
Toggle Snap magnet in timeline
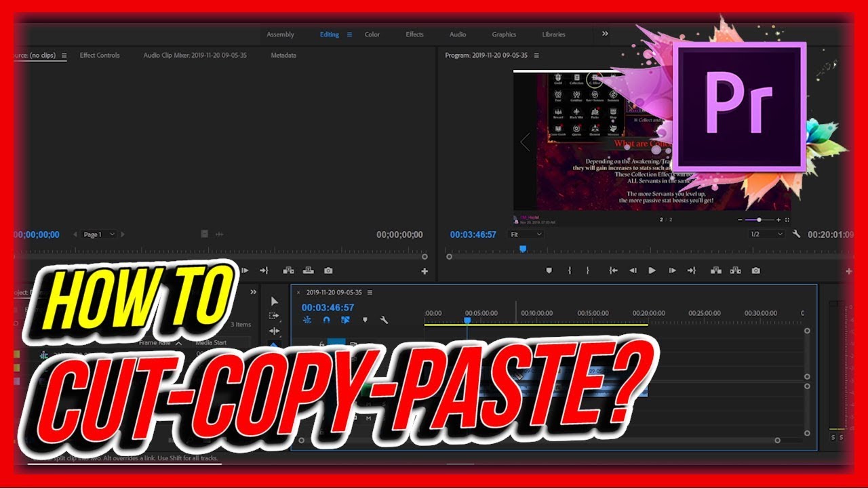pos(326,320)
